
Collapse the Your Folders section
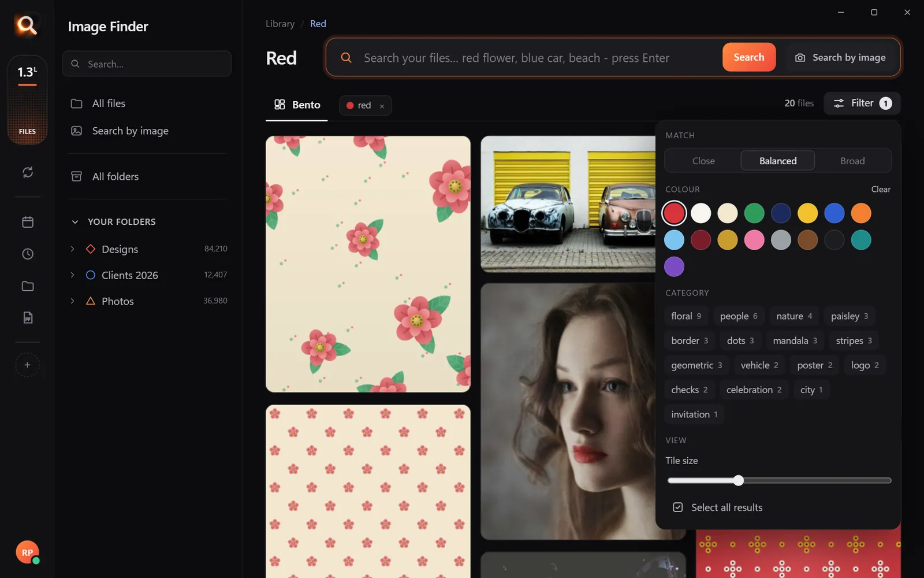(x=75, y=222)
